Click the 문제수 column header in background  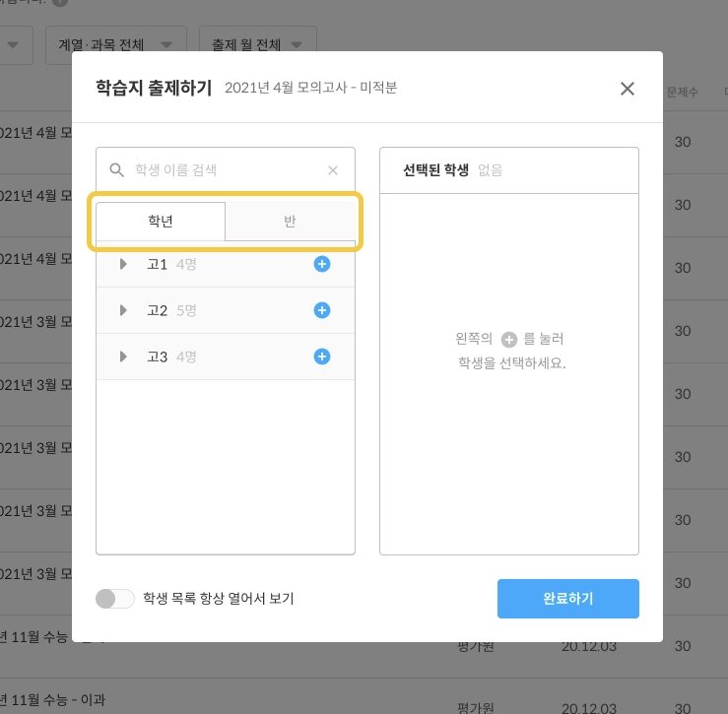point(682,92)
